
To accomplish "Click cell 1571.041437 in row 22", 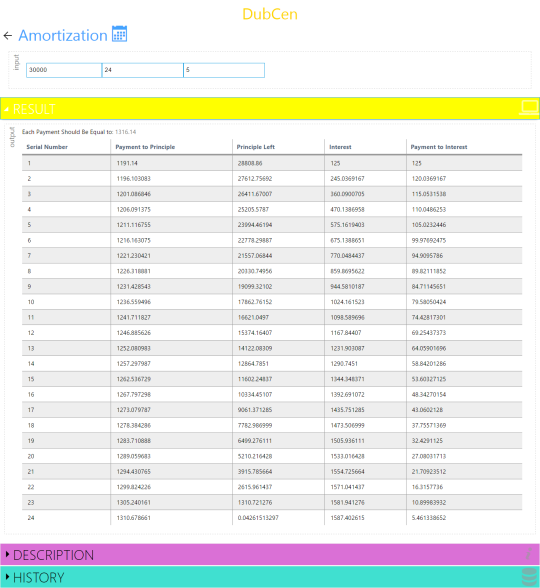I will point(347,487).
